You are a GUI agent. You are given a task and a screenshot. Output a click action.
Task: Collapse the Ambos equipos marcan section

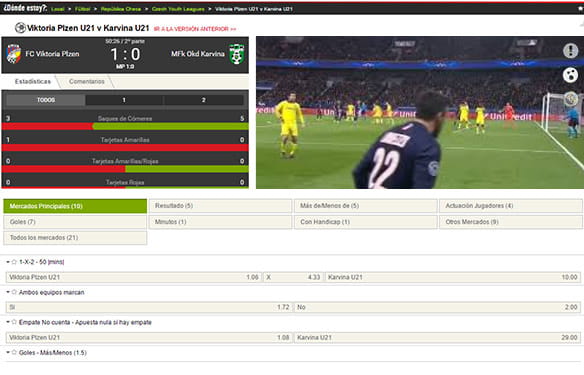pyautogui.click(x=8, y=292)
